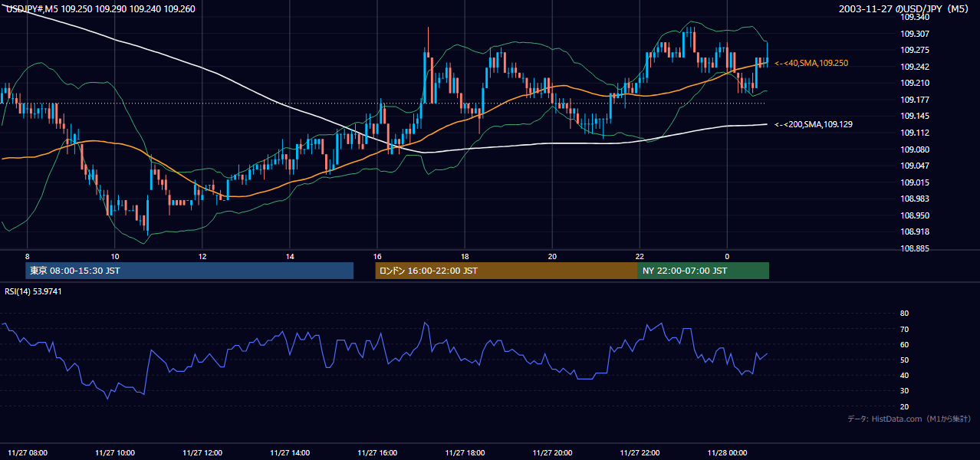The width and height of the screenshot is (980, 460).
Task: Click the 108.885 price axis label
Action: pos(915,248)
